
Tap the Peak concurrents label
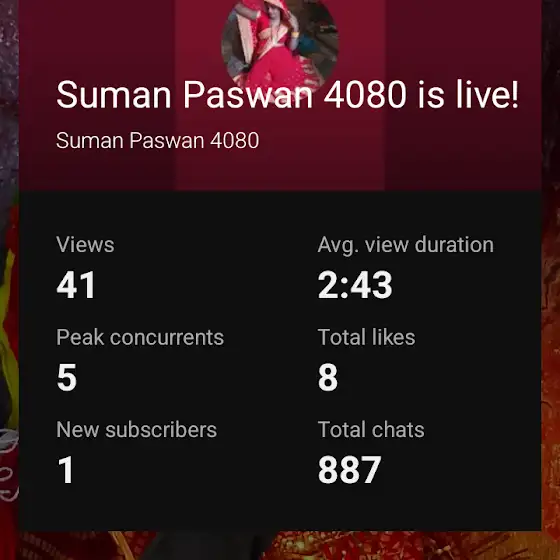[140, 337]
